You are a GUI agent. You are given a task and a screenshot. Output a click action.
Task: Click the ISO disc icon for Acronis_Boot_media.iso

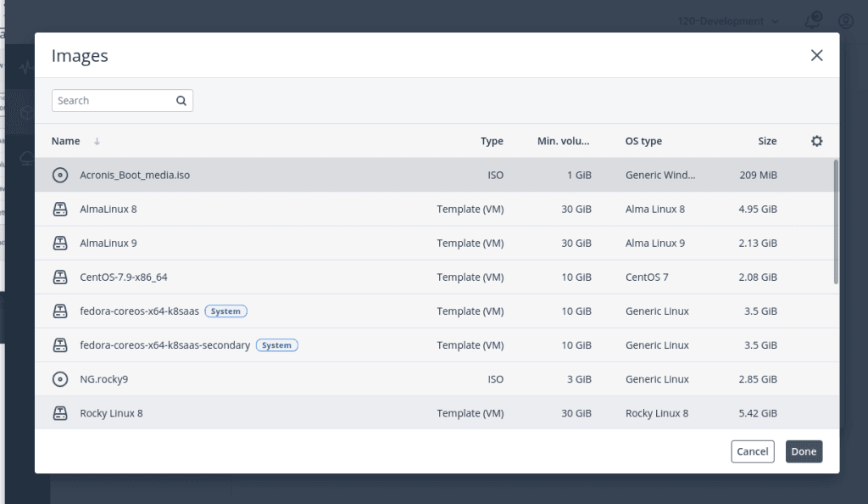point(60,175)
